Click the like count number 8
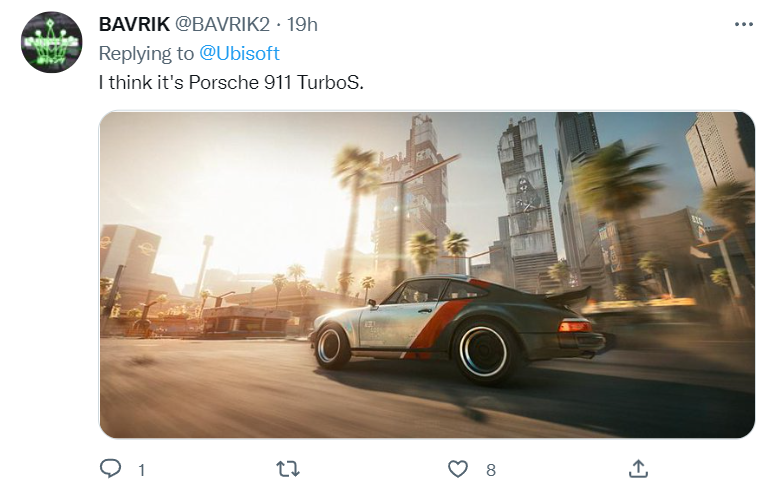This screenshot has width=773, height=497. [491, 470]
